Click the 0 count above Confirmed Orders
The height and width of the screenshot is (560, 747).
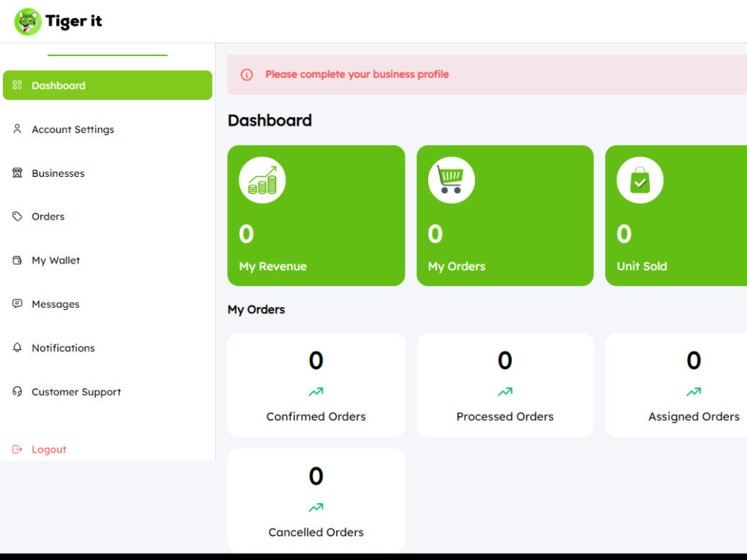click(x=316, y=361)
